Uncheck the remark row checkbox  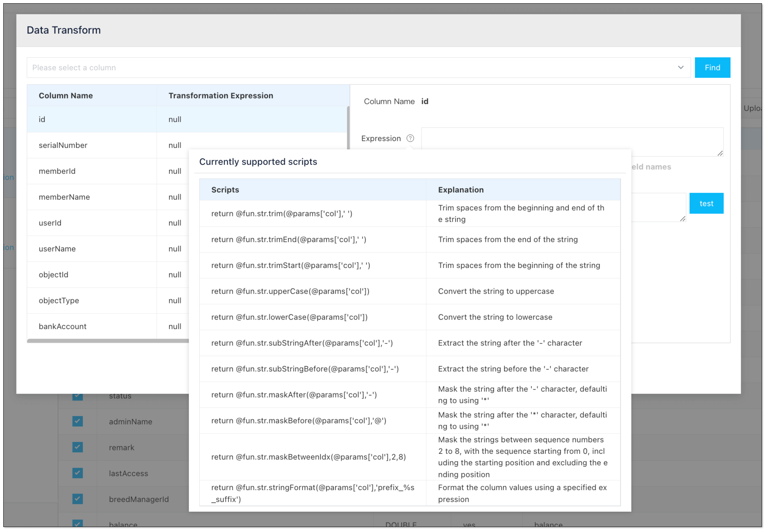coord(77,447)
